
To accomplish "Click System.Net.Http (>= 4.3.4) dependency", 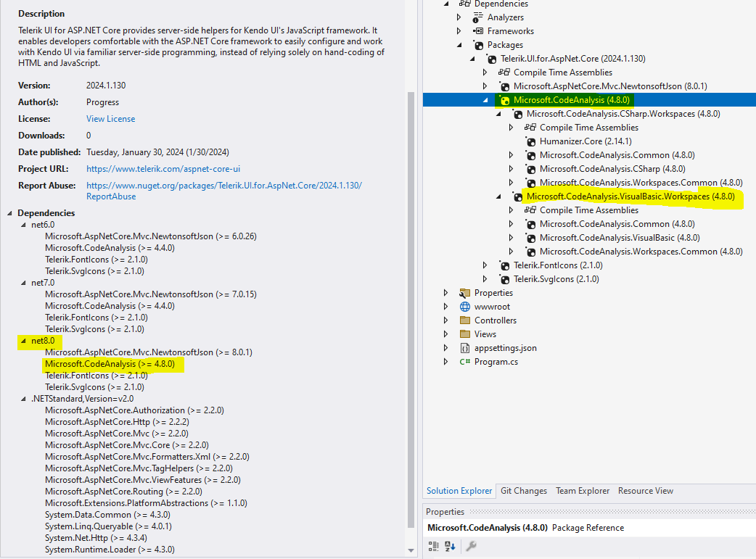I will point(96,538).
